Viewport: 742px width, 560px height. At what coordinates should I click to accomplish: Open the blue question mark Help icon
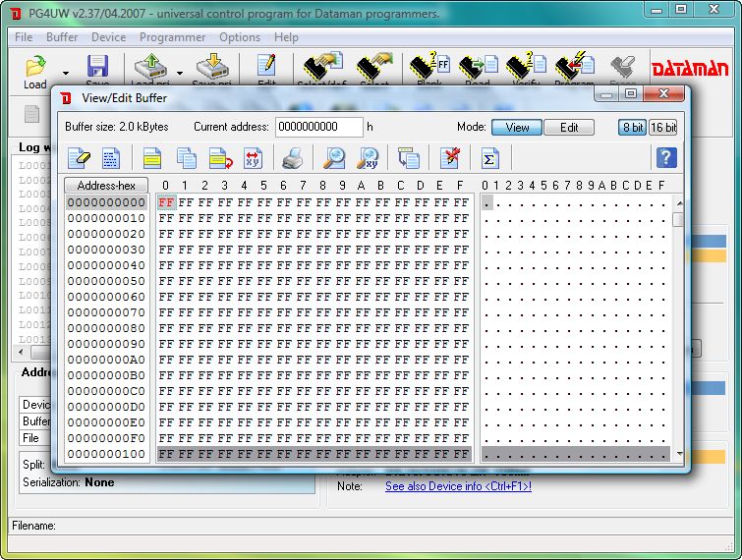[665, 158]
